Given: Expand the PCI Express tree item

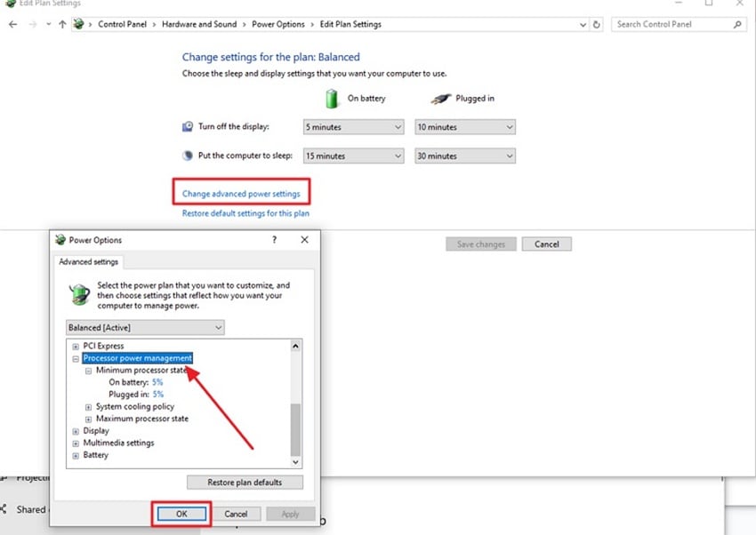Looking at the screenshot, I should coord(75,346).
